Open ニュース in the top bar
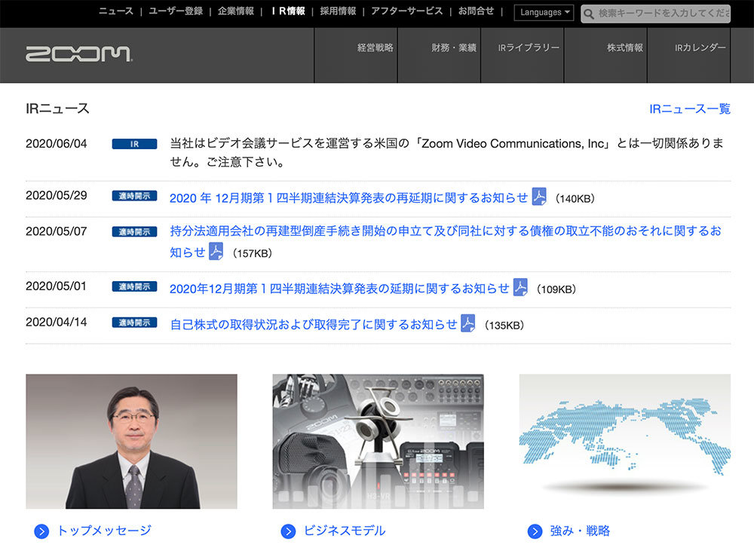Viewport: 754px width, 560px height. pos(116,11)
